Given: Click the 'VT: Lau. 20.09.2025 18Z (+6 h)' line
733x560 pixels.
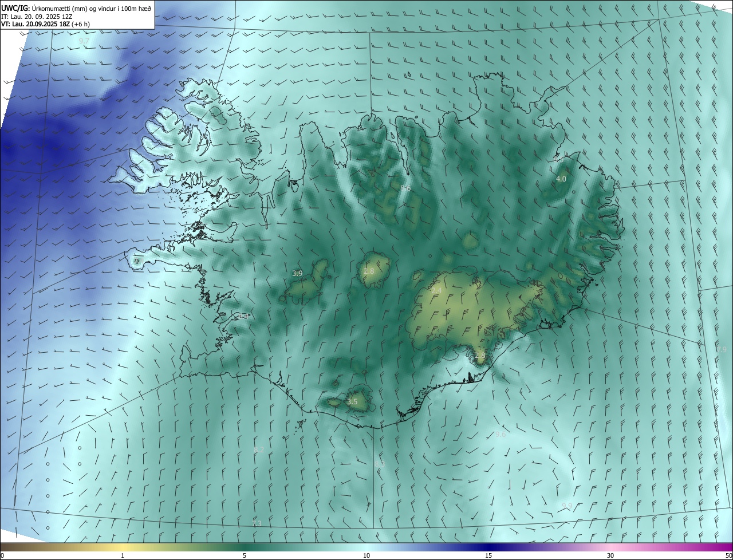Looking at the screenshot, I should click(45, 24).
